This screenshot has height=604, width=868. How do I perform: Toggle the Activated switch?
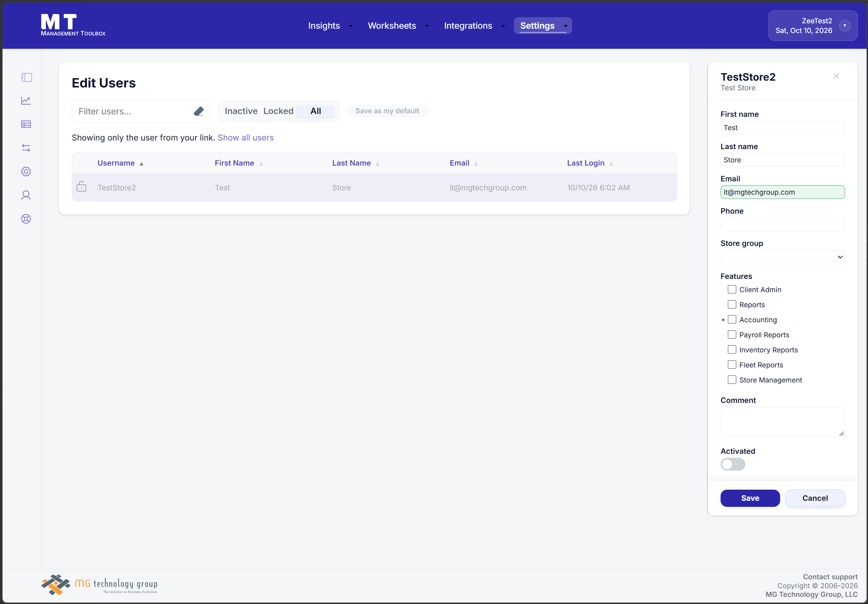(733, 464)
